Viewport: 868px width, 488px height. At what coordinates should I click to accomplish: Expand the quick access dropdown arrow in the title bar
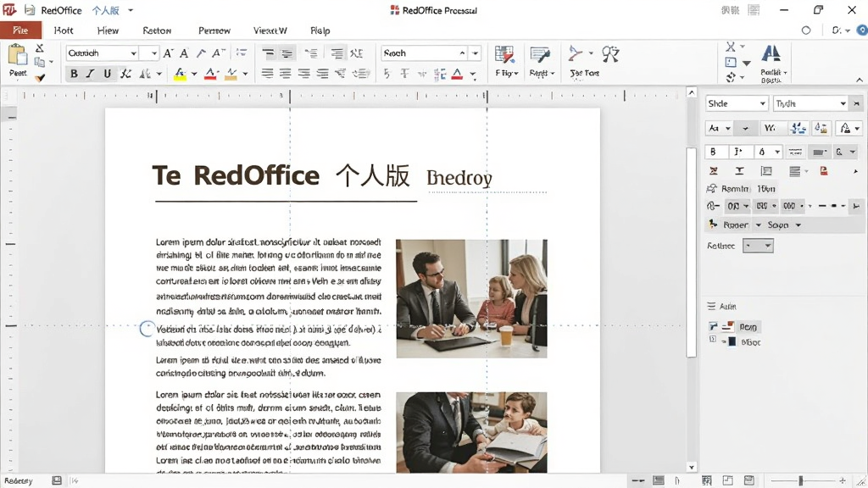click(x=131, y=10)
